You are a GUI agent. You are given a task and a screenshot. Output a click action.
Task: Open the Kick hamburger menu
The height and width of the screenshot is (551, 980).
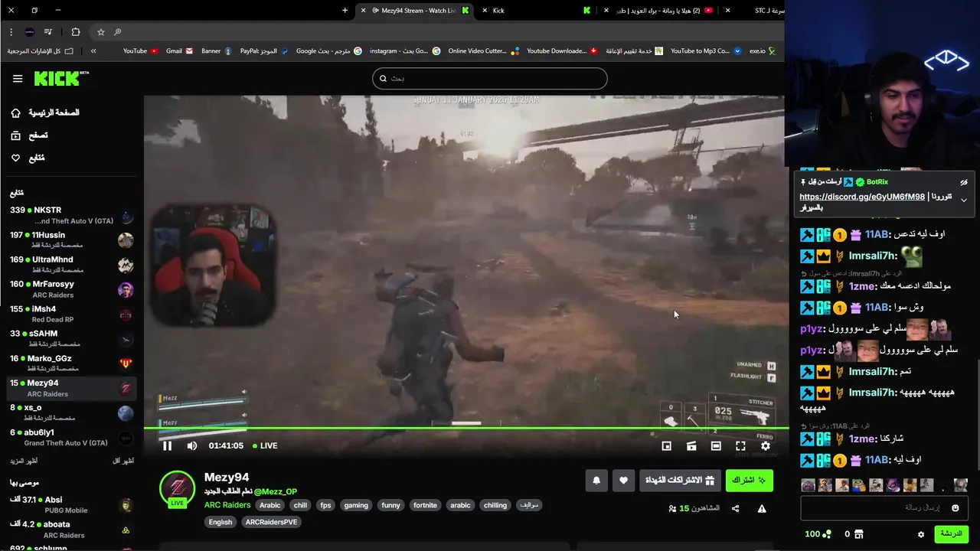(x=18, y=78)
